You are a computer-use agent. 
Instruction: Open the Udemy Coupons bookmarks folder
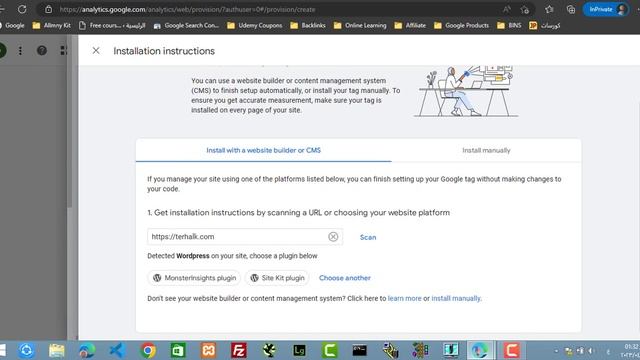click(x=255, y=25)
